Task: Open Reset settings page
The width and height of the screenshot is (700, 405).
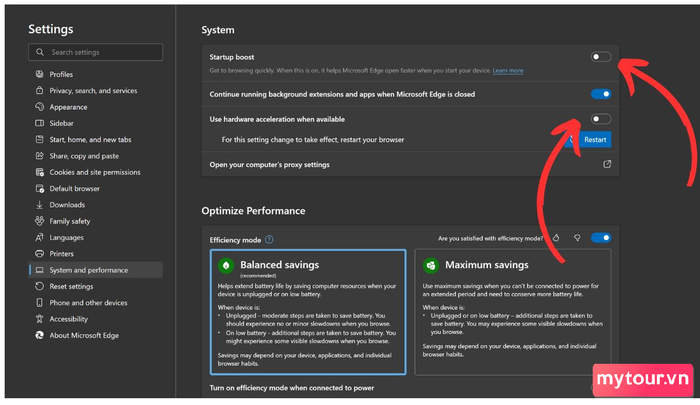Action: (96, 287)
